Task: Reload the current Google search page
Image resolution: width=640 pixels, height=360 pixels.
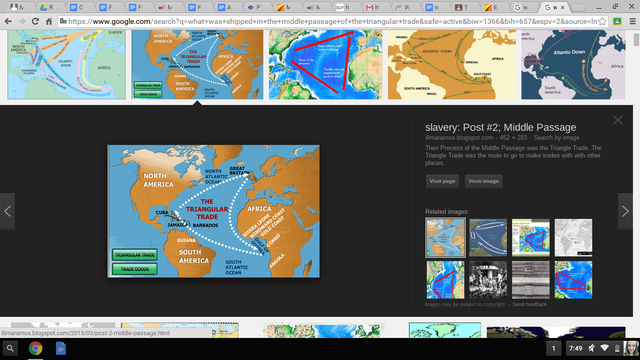Action: click(x=35, y=21)
